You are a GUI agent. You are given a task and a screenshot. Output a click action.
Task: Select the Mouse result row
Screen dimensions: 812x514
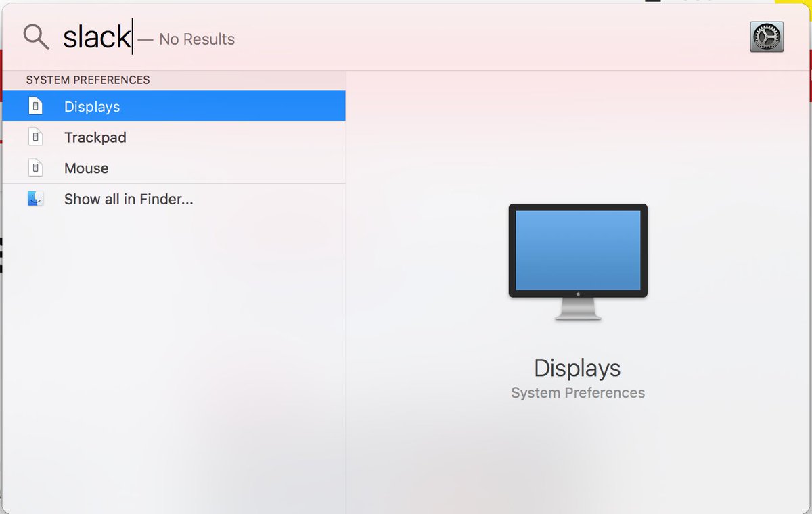point(174,168)
